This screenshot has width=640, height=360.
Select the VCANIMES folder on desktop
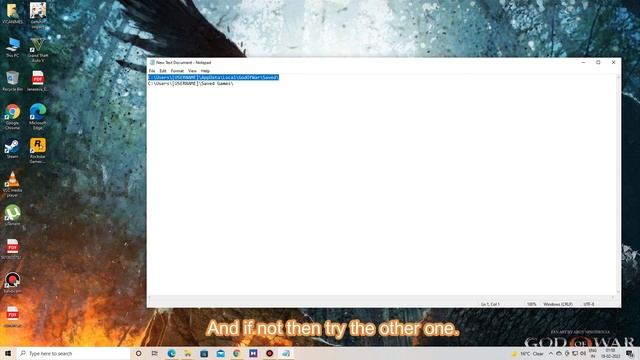12,13
